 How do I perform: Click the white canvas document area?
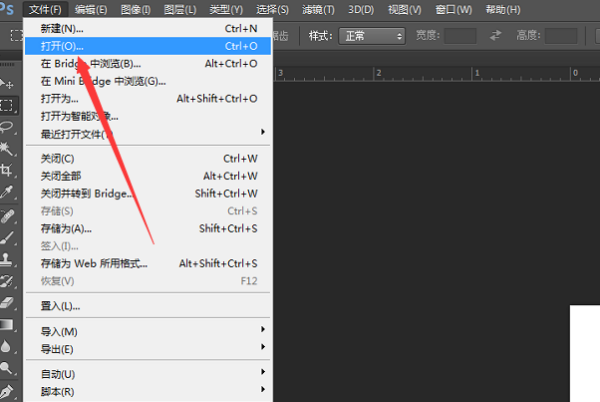585,353
